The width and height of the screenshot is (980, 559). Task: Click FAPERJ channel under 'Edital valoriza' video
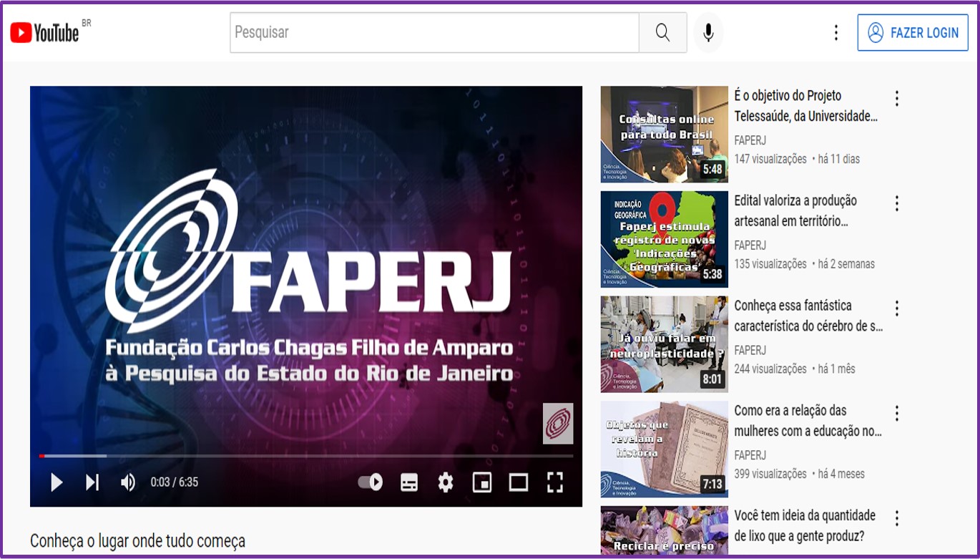pyautogui.click(x=750, y=246)
